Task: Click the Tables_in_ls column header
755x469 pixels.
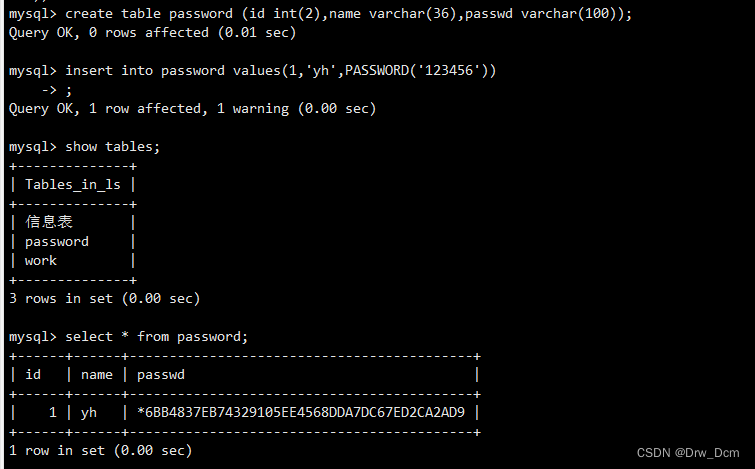Action: pos(73,184)
